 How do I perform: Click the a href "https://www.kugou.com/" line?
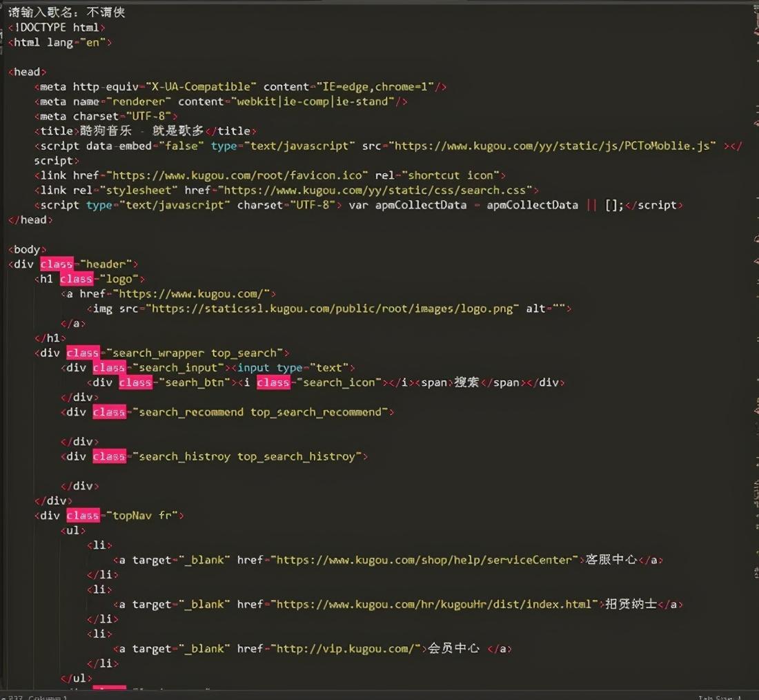[x=168, y=294]
